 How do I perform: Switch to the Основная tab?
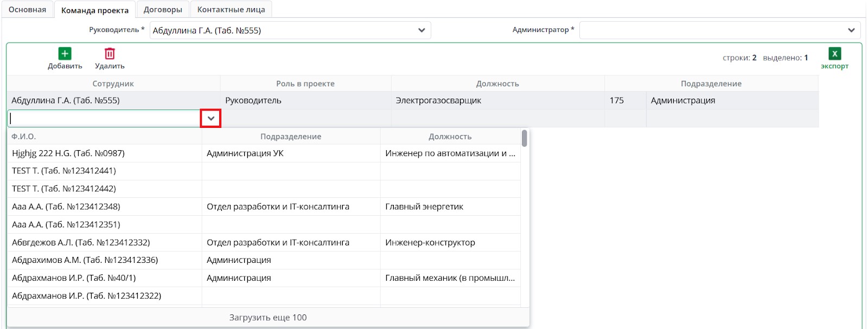click(27, 10)
